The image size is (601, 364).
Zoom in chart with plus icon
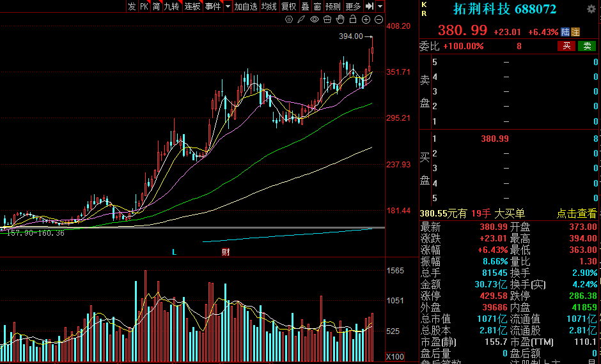point(365,19)
